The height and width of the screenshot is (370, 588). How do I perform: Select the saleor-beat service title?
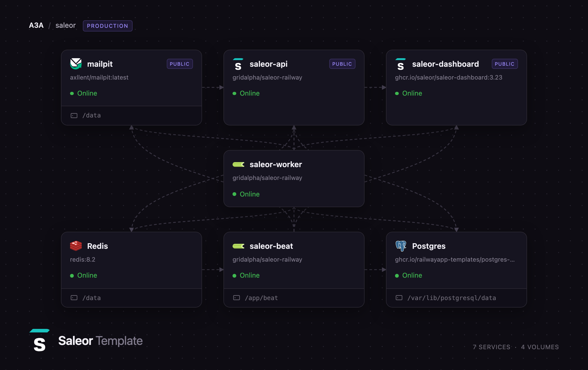271,246
